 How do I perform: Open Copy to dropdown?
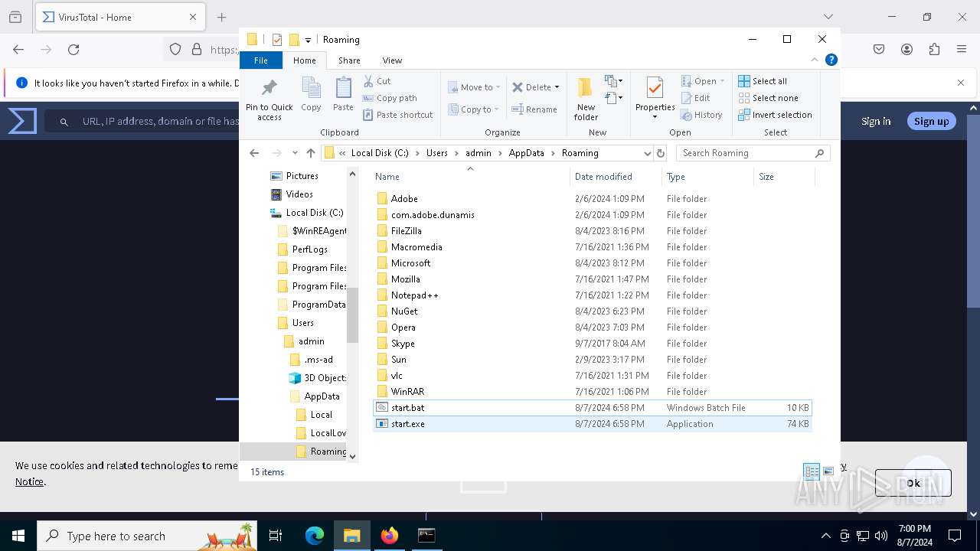pos(475,109)
